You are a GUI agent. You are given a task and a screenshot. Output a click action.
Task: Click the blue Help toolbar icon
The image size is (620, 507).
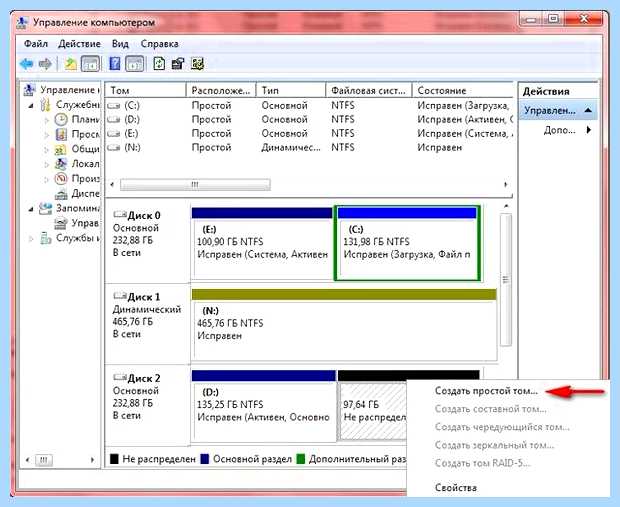[x=115, y=64]
